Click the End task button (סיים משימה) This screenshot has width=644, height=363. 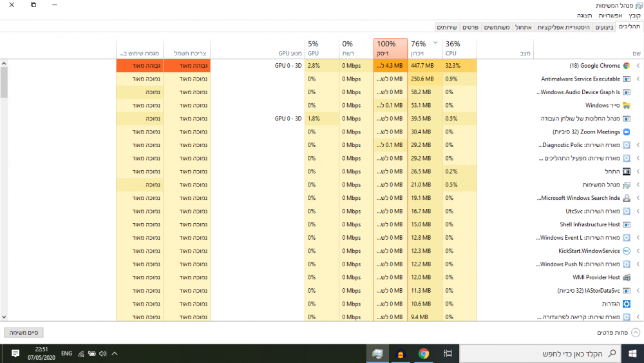(x=24, y=333)
